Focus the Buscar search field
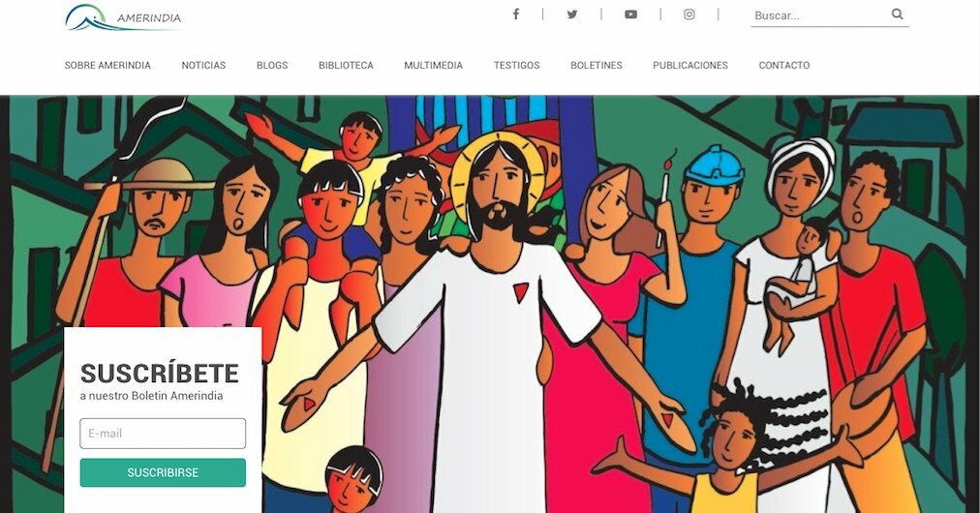Viewport: 980px width, 513px height. coord(820,15)
